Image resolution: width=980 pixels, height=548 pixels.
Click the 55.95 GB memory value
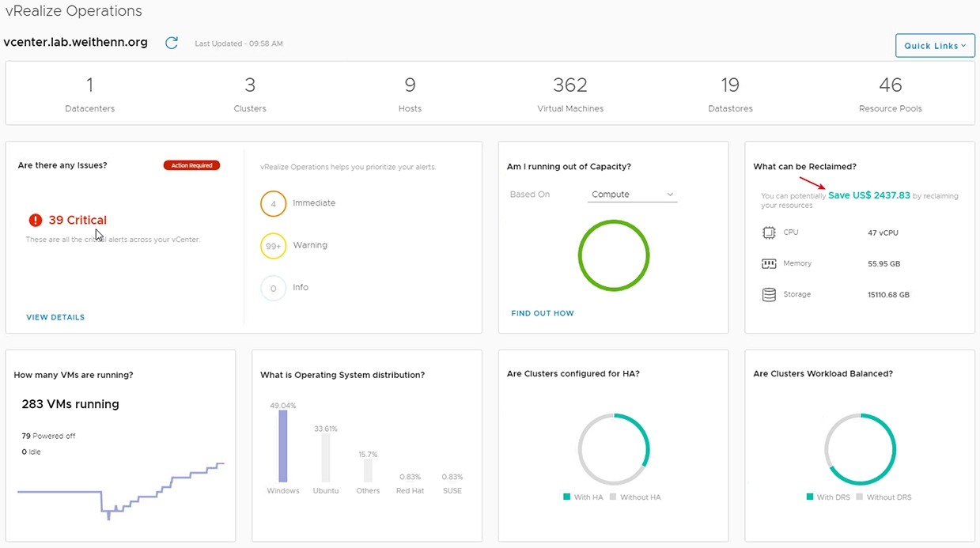884,264
